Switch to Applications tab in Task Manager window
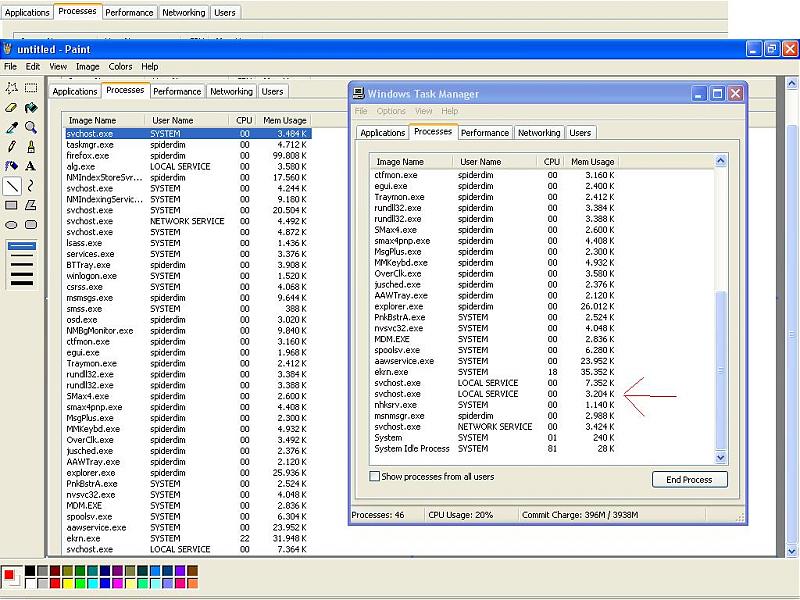 click(x=383, y=133)
